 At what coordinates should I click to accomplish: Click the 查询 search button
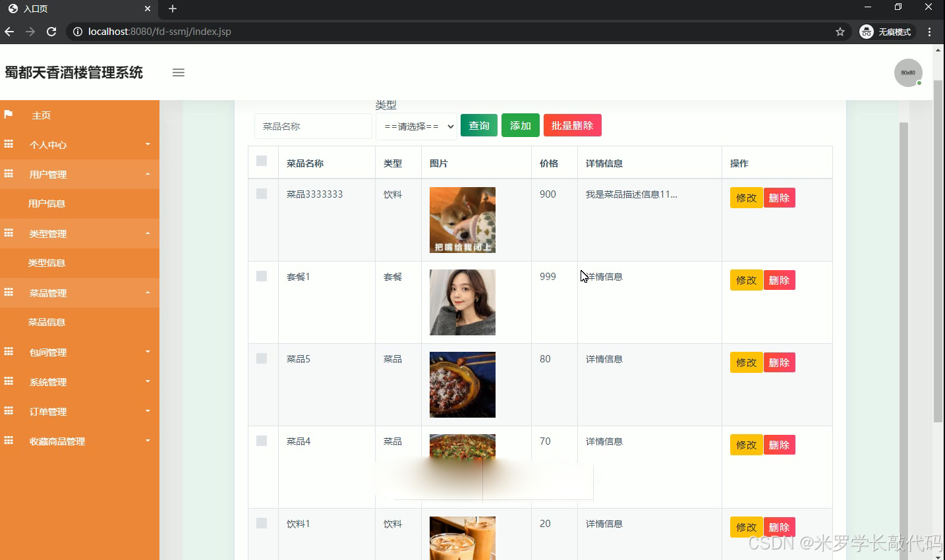pos(478,125)
